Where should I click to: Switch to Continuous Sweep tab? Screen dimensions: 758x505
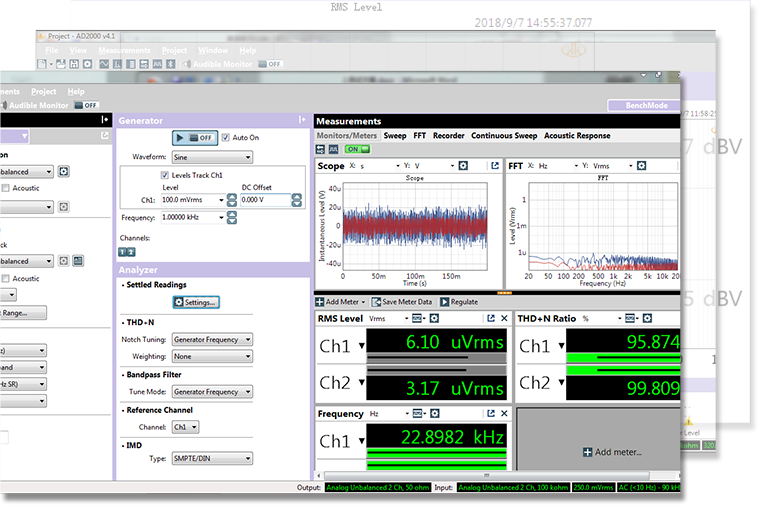click(x=504, y=136)
